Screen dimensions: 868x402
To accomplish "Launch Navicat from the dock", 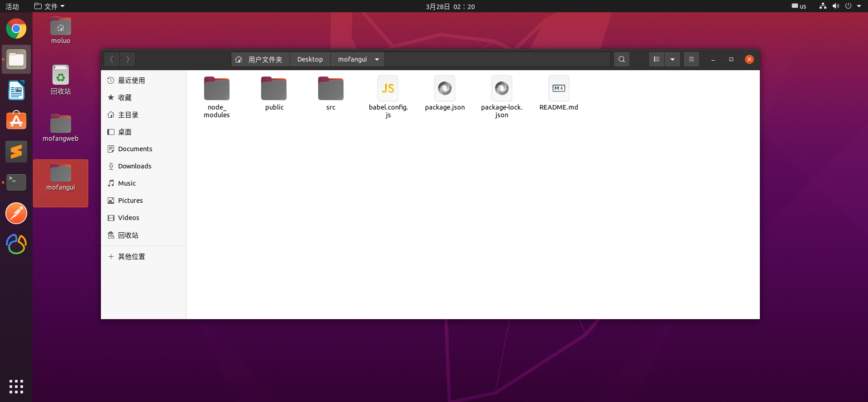I will tap(16, 244).
